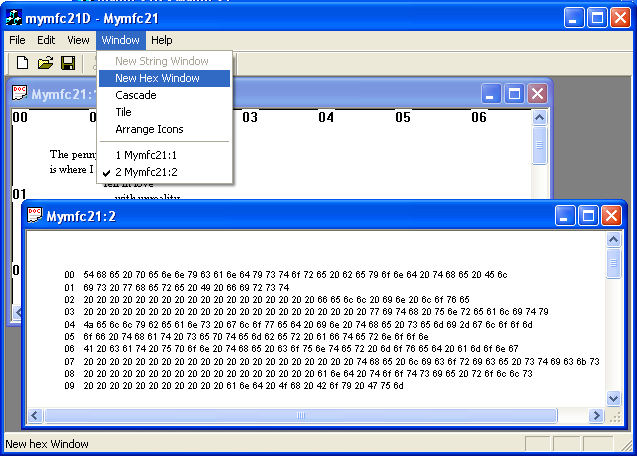Open the View menu
637x457 pixels.
click(78, 40)
